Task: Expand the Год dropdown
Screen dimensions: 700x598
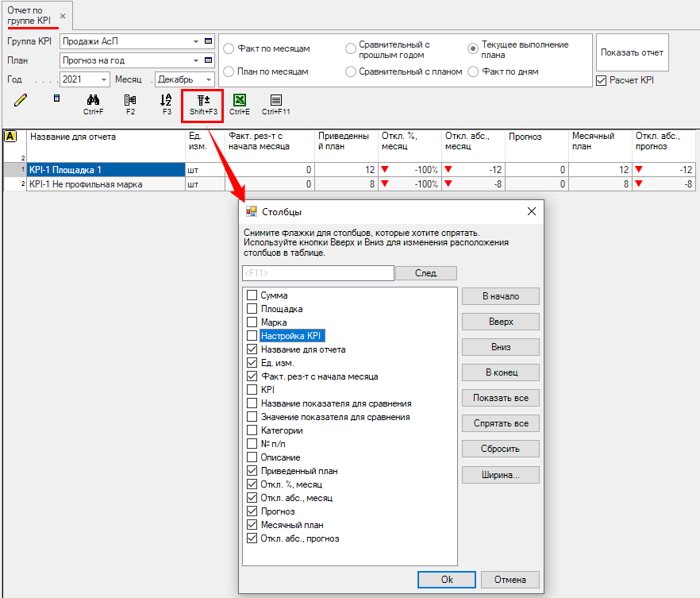Action: (104, 79)
